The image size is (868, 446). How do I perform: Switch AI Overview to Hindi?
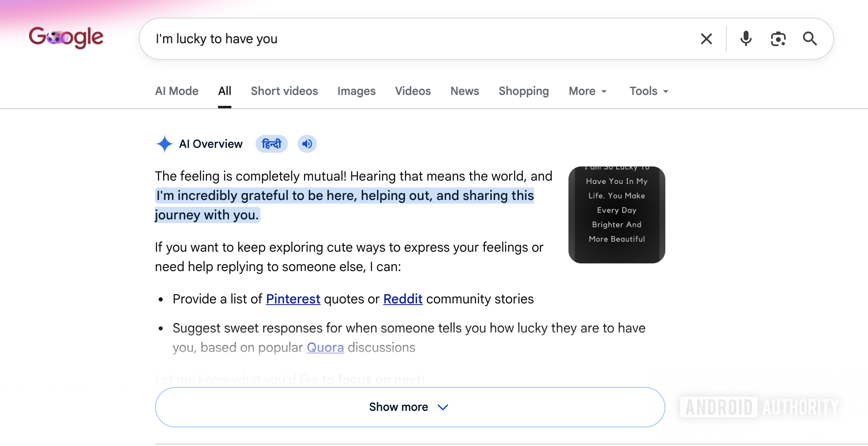pyautogui.click(x=271, y=144)
